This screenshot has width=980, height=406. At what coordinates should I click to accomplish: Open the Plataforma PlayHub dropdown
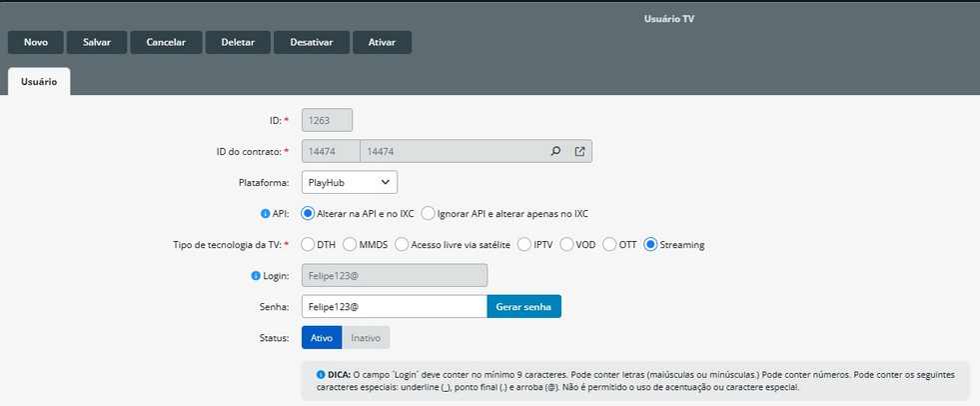350,182
